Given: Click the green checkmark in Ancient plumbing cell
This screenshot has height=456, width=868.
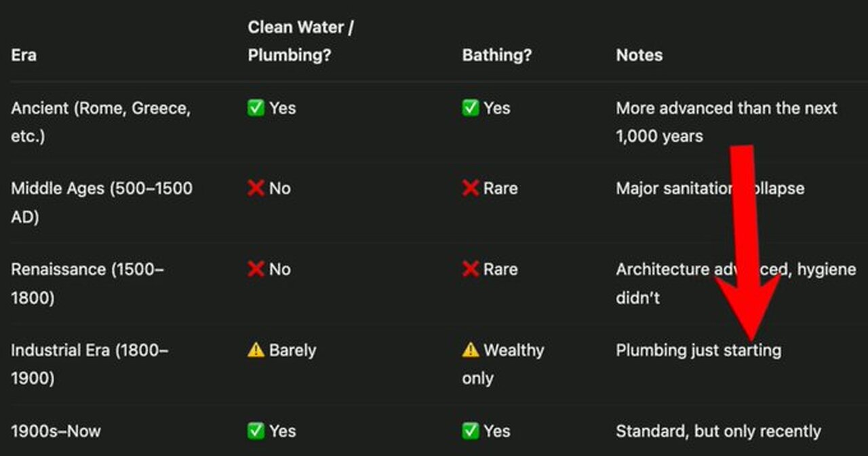Looking at the screenshot, I should click(x=256, y=108).
